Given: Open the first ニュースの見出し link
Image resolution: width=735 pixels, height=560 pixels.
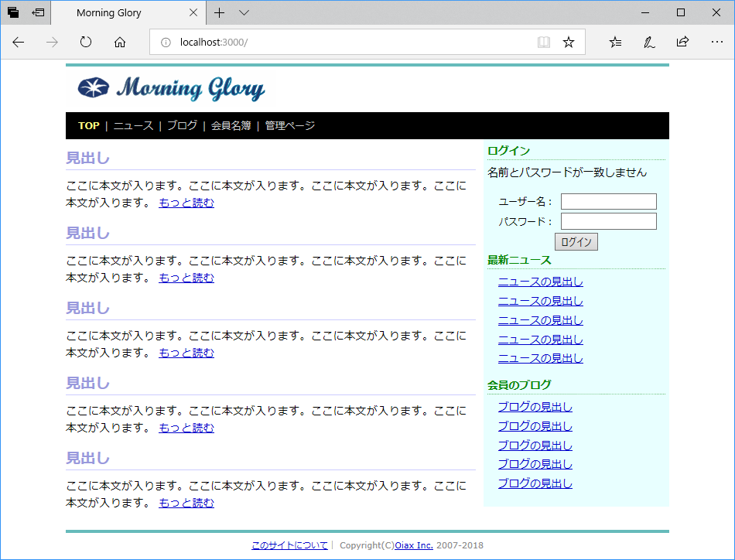Looking at the screenshot, I should [540, 282].
